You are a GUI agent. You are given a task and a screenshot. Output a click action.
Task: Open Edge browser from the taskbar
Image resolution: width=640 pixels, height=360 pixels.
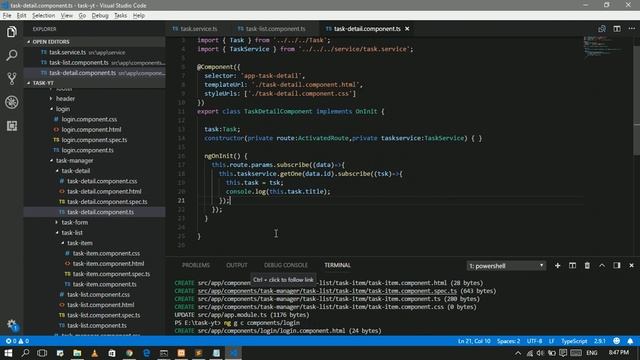[147, 353]
